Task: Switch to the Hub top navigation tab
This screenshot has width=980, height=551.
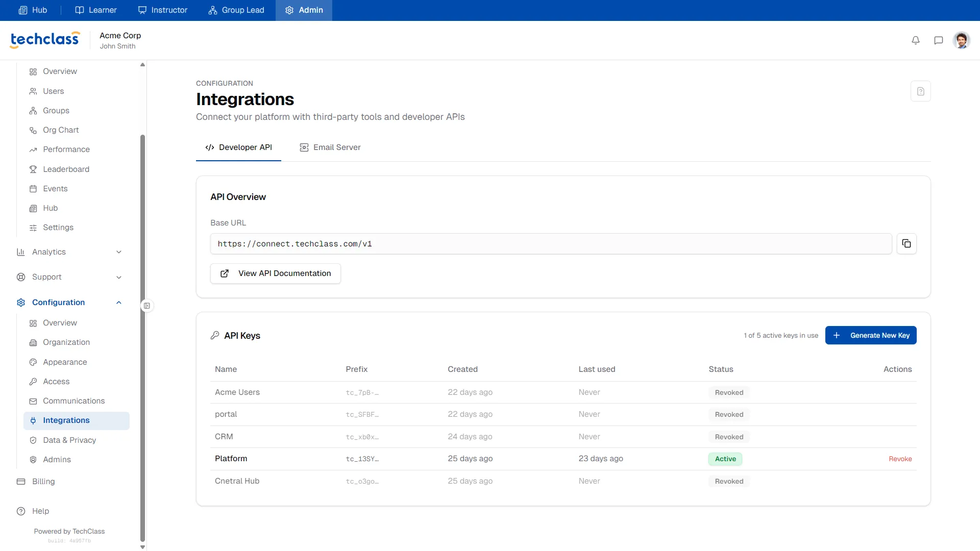Action: (33, 10)
